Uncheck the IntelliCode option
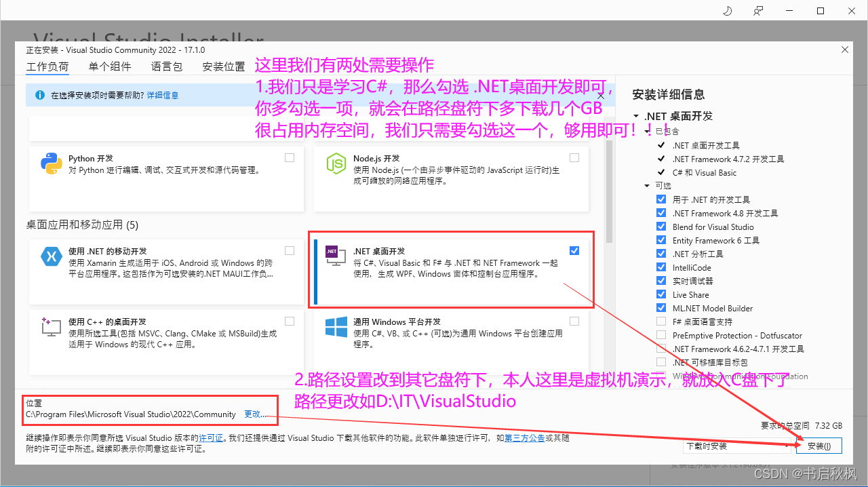Screen dimensions: 868x487 coord(661,267)
